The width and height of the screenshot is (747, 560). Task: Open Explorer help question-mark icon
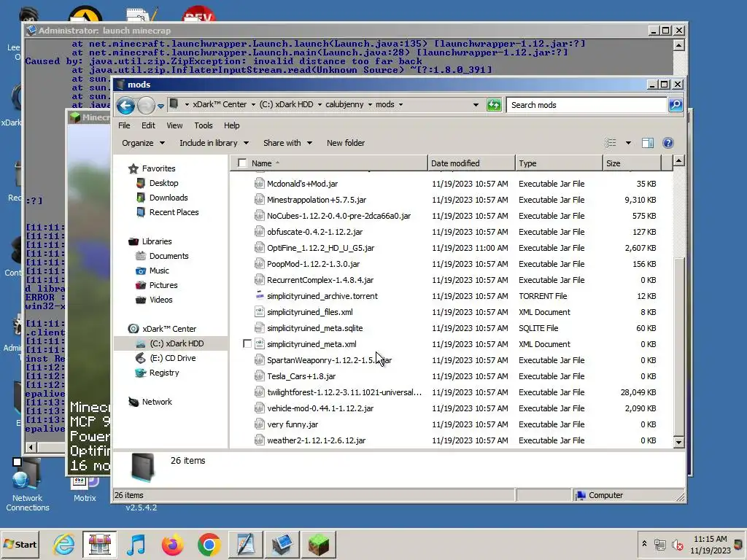click(668, 143)
